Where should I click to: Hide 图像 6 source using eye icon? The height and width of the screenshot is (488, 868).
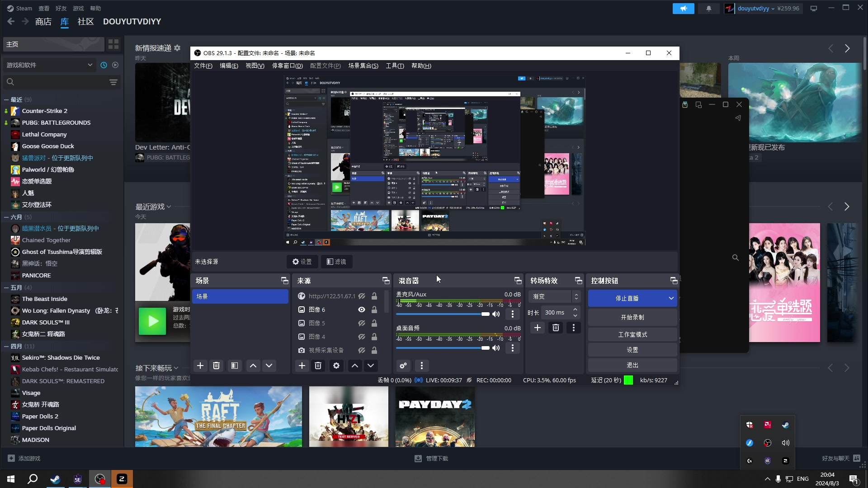tap(362, 310)
